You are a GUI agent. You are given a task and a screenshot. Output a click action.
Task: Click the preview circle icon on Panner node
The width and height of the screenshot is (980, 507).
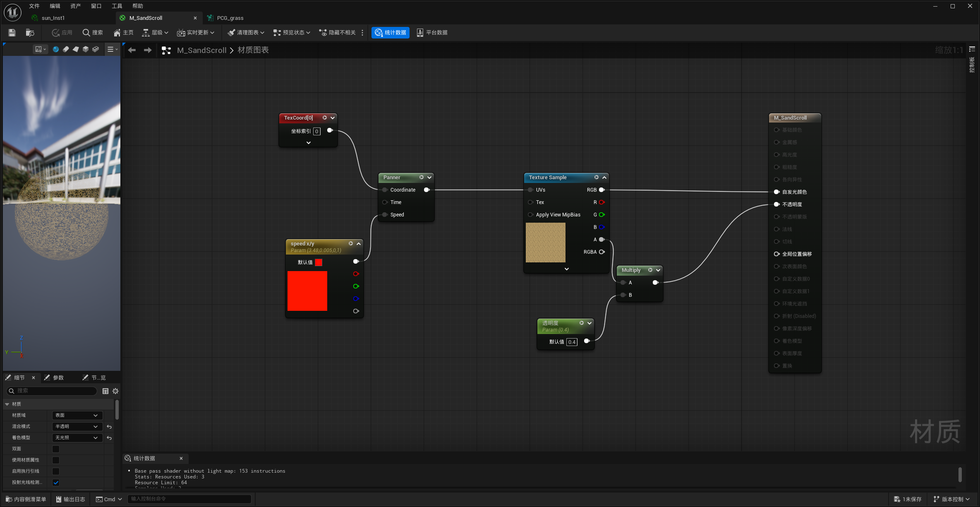(x=422, y=177)
